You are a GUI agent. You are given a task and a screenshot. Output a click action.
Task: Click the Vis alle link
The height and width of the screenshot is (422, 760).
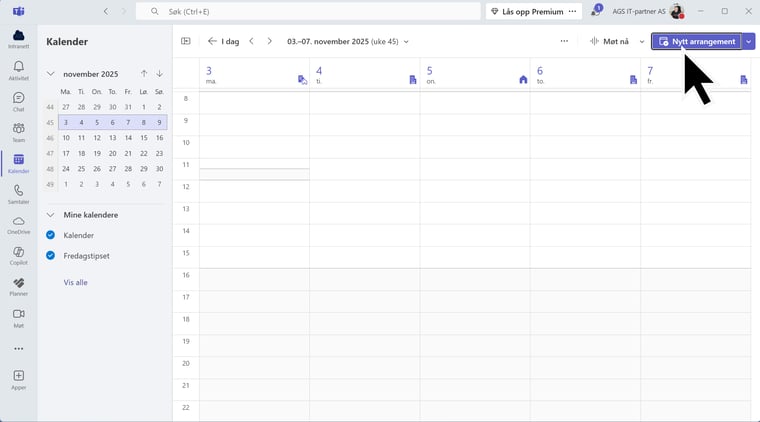pyautogui.click(x=75, y=282)
